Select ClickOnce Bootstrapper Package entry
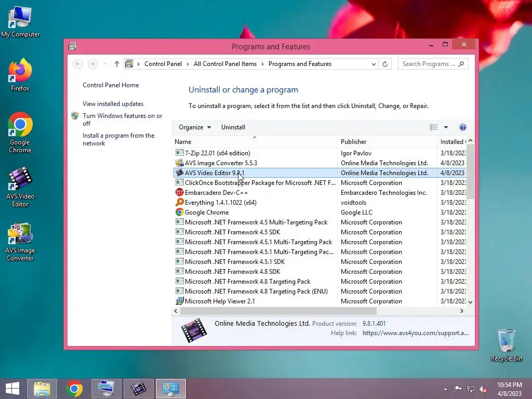This screenshot has height=399, width=532. (x=320, y=182)
